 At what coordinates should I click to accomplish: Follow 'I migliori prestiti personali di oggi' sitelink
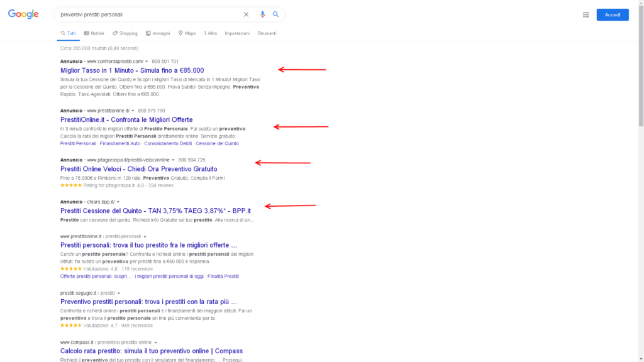[x=169, y=277]
